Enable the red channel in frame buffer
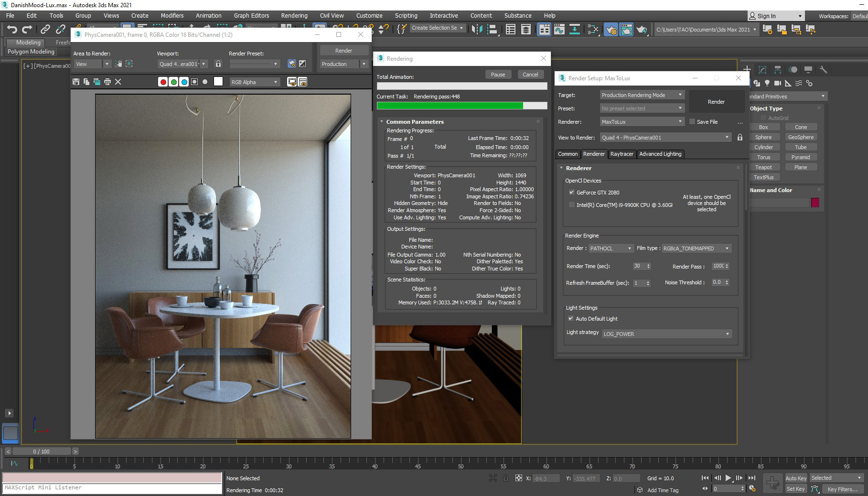Viewport: 868px width, 496px height. (x=163, y=82)
